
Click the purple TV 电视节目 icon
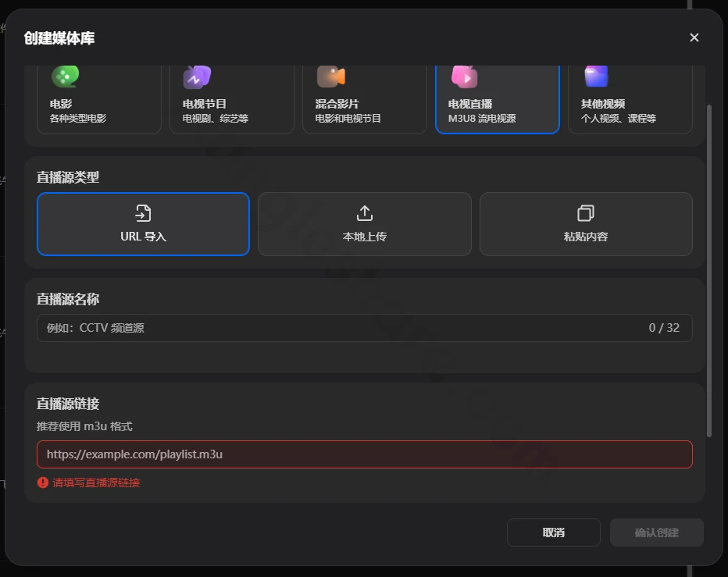pyautogui.click(x=197, y=77)
